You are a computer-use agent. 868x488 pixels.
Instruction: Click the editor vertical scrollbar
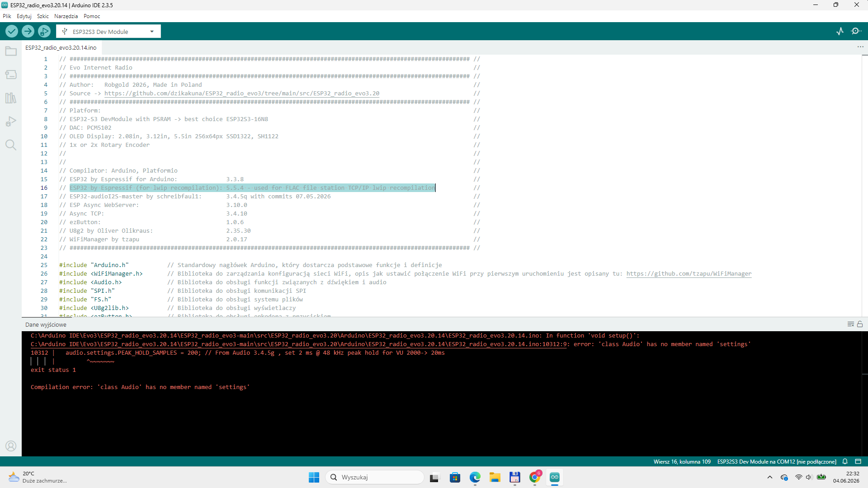click(864, 185)
